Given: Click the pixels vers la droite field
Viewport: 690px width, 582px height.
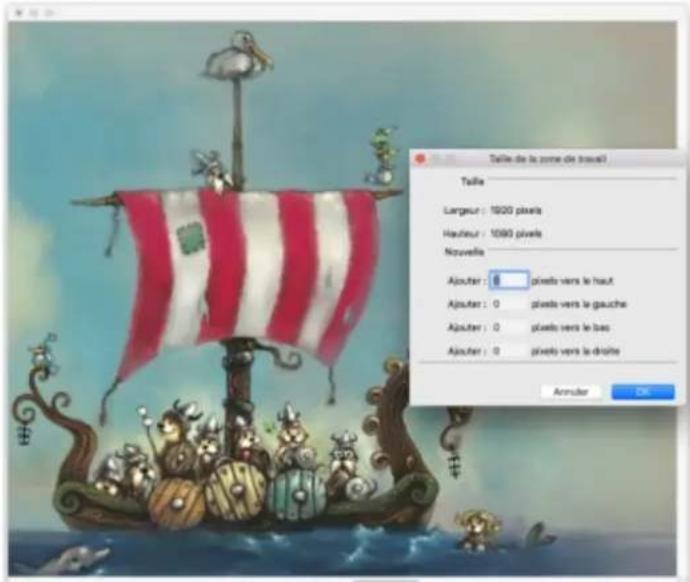Looking at the screenshot, I should tap(509, 351).
